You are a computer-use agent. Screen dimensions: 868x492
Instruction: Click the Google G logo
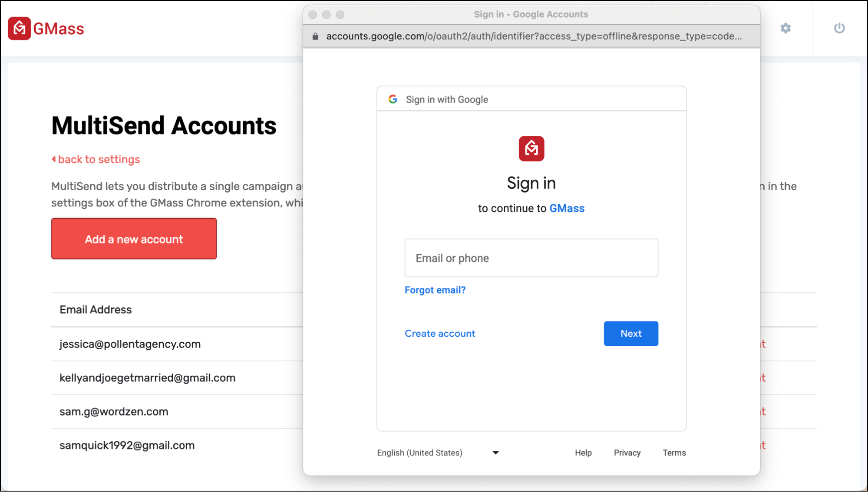pos(393,99)
